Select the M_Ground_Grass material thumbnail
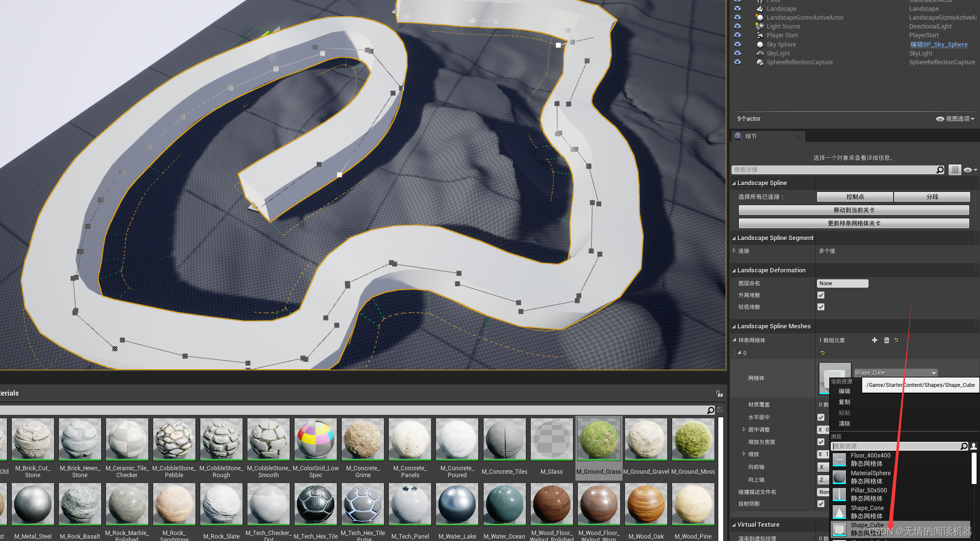980x541 pixels. point(599,439)
